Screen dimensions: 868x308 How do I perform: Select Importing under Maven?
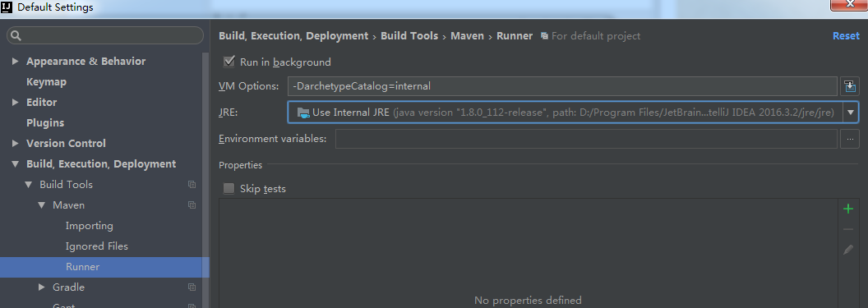pos(89,226)
